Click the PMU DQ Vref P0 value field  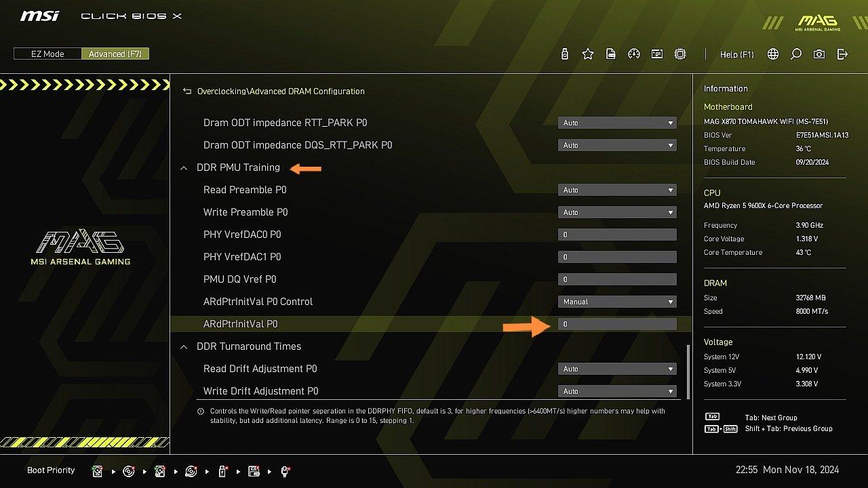(x=617, y=279)
